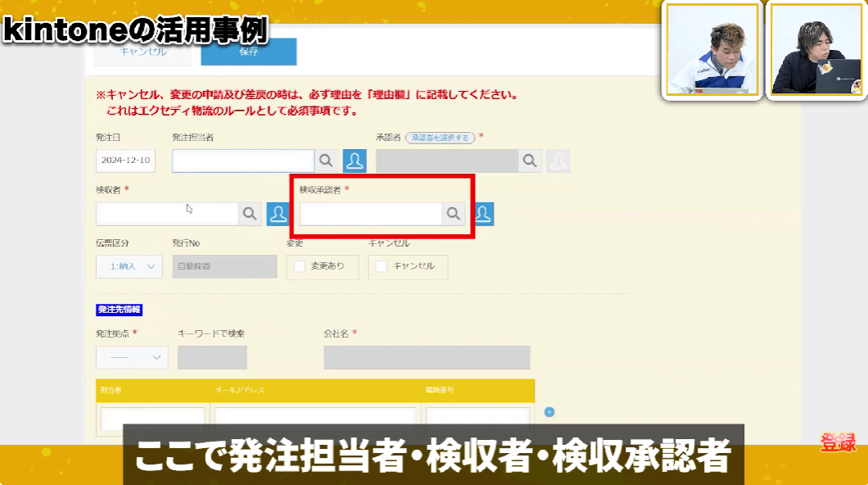Open the search magnifier in the 承認者 field
The height and width of the screenshot is (485, 868).
coord(529,161)
